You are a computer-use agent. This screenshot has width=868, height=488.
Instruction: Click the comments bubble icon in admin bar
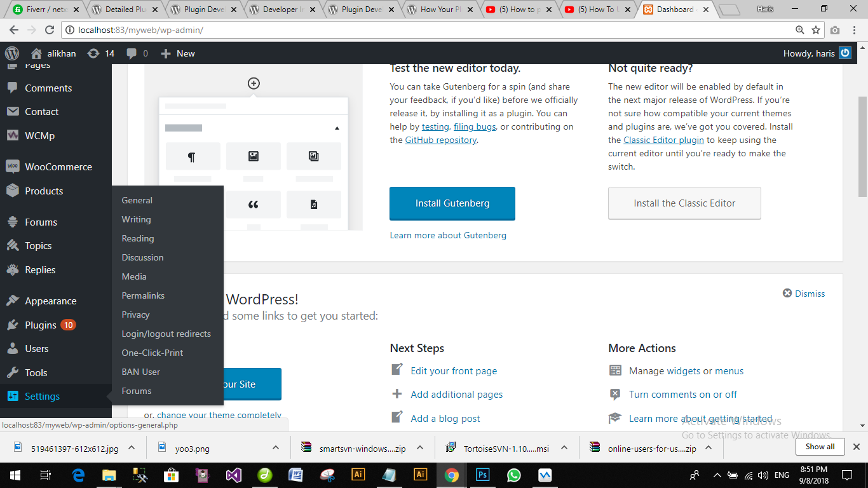[x=132, y=53]
